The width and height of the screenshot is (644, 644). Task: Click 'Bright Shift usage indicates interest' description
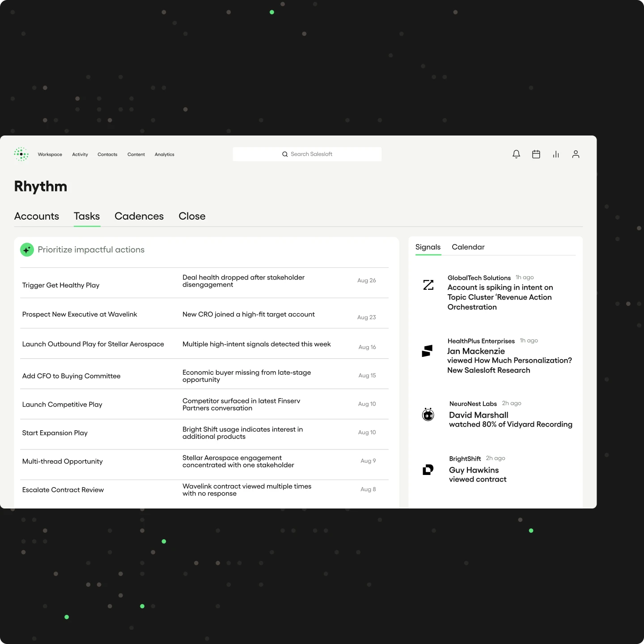(243, 433)
